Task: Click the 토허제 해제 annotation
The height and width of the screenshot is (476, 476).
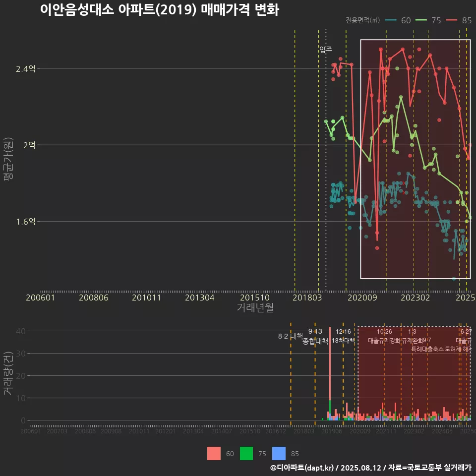Action: point(458,349)
